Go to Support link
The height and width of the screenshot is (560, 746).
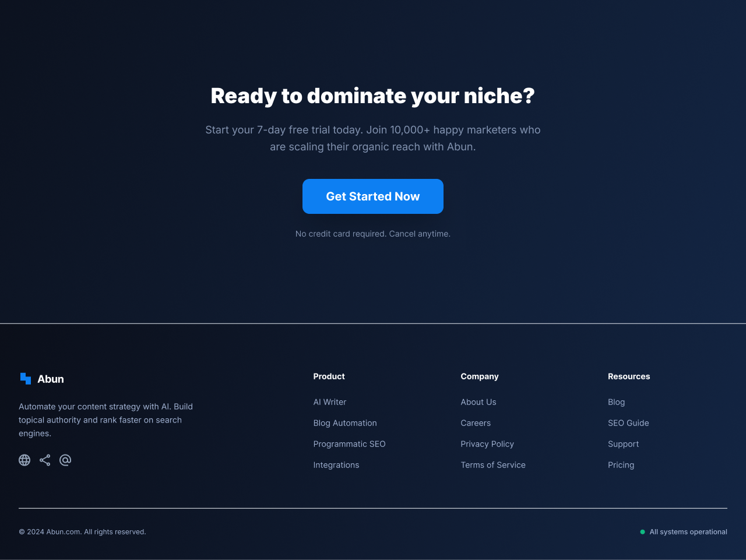(624, 444)
